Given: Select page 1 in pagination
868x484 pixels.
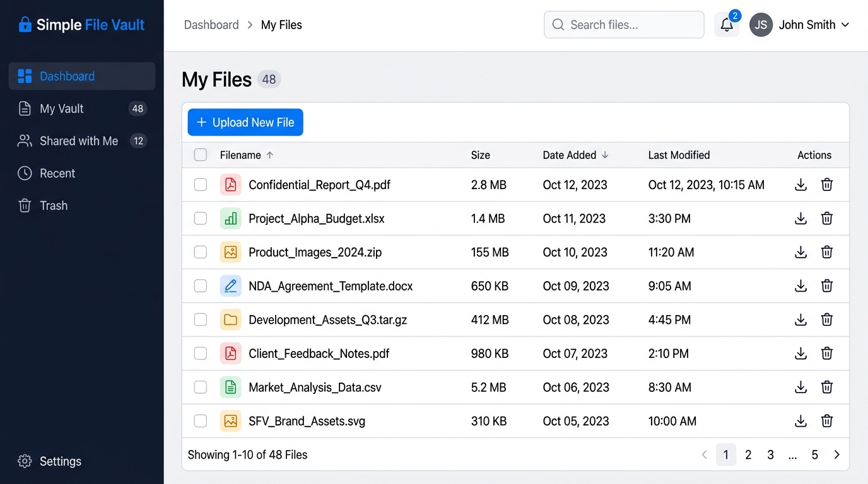Looking at the screenshot, I should [726, 455].
